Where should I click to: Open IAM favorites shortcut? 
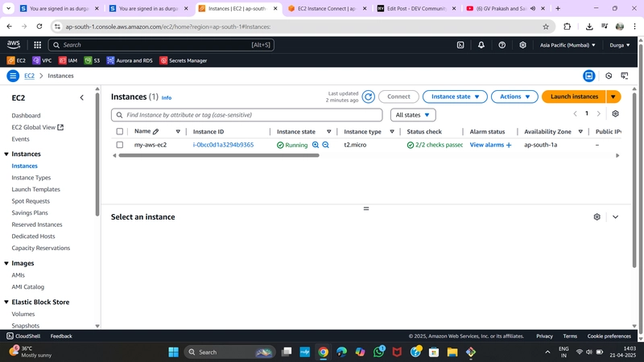tap(68, 60)
